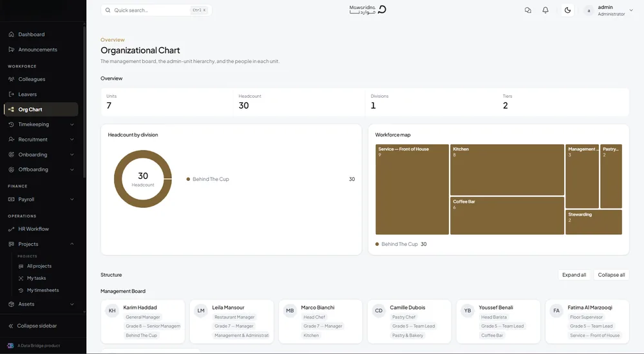Select the Coffee Bar treemap tile
This screenshot has width=644, height=354.
click(x=507, y=216)
